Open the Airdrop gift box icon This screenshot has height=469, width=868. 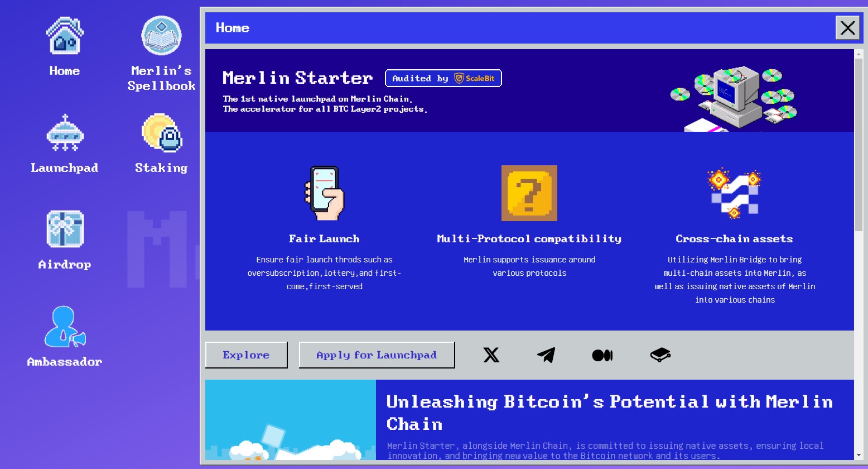(x=65, y=229)
